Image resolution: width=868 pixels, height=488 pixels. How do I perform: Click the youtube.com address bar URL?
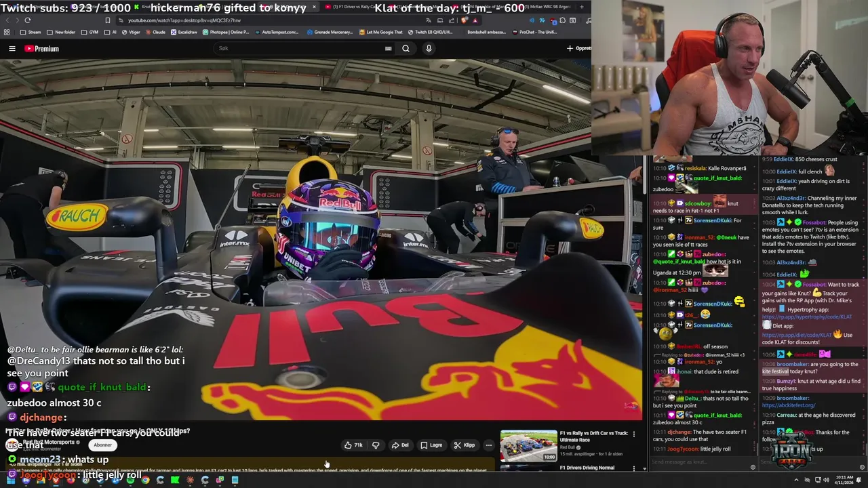[x=184, y=20]
